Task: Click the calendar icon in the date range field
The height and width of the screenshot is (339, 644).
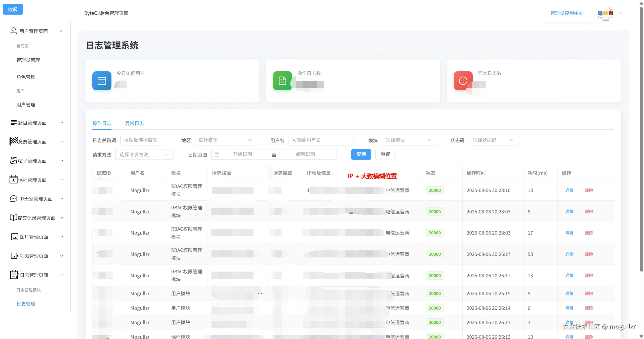Action: coord(217,154)
